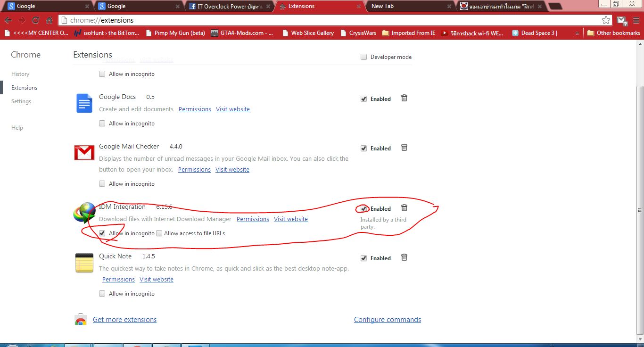Viewport: 644px width, 347px height.
Task: Switch to the IT Overclock Power tab
Action: click(x=230, y=6)
